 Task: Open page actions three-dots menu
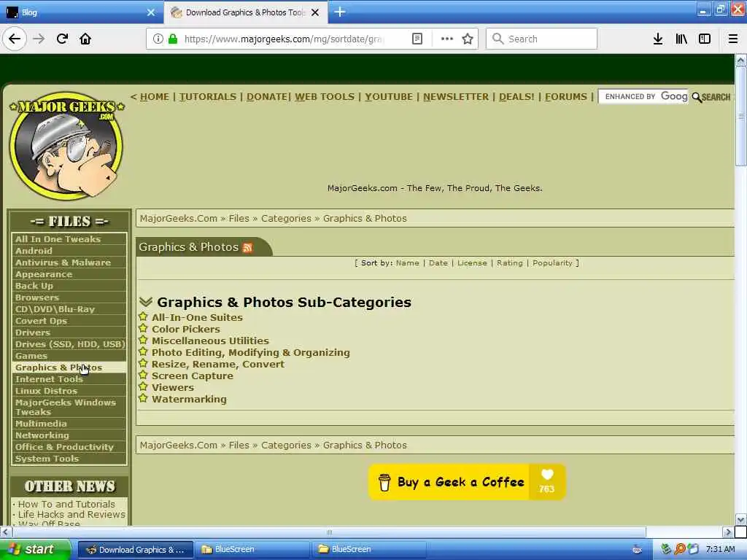tap(447, 39)
